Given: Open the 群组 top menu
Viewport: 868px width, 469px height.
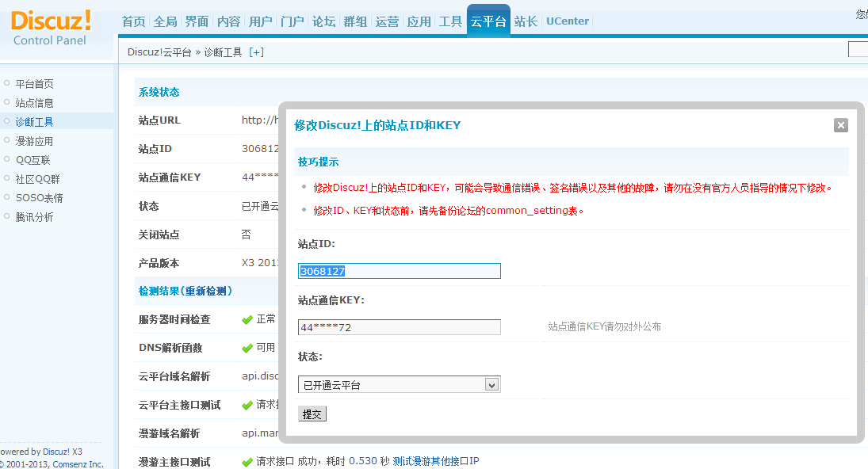Looking at the screenshot, I should (x=355, y=21).
